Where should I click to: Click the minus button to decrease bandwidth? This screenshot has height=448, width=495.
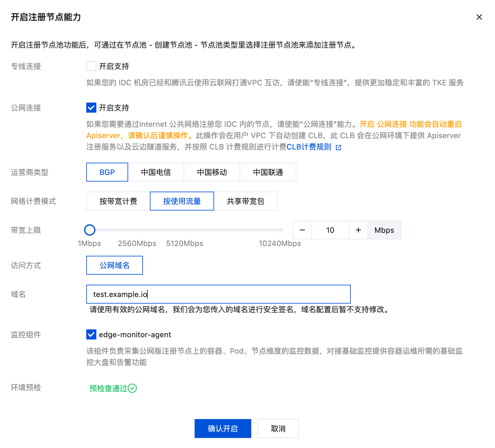coord(302,230)
